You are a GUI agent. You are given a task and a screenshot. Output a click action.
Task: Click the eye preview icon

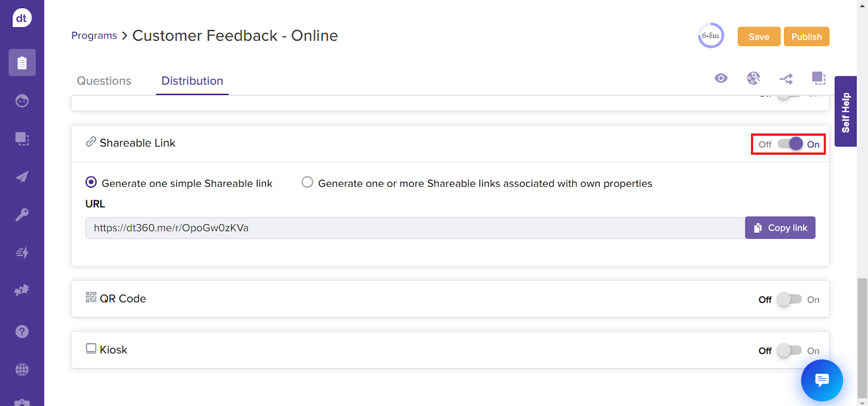pos(721,78)
